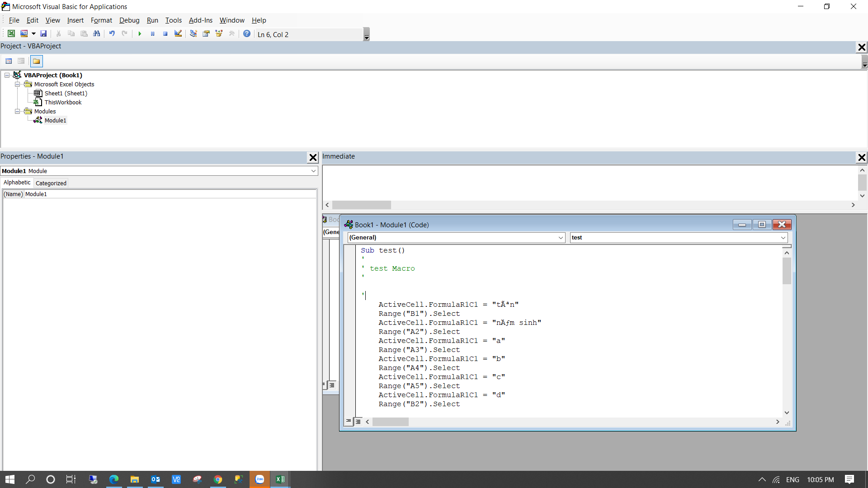Undo the last action
This screenshot has width=868, height=488.
point(112,34)
